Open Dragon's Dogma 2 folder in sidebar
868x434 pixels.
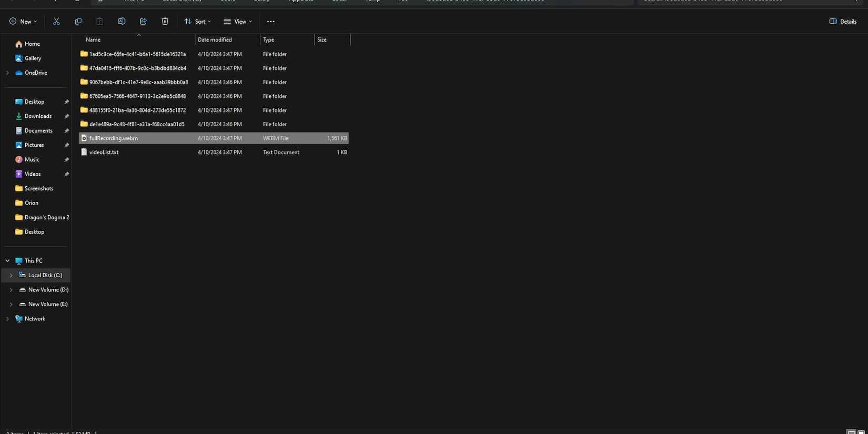47,217
